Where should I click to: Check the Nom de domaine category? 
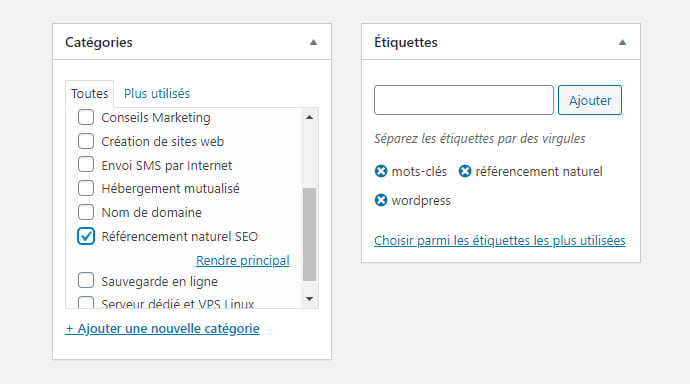tap(86, 212)
